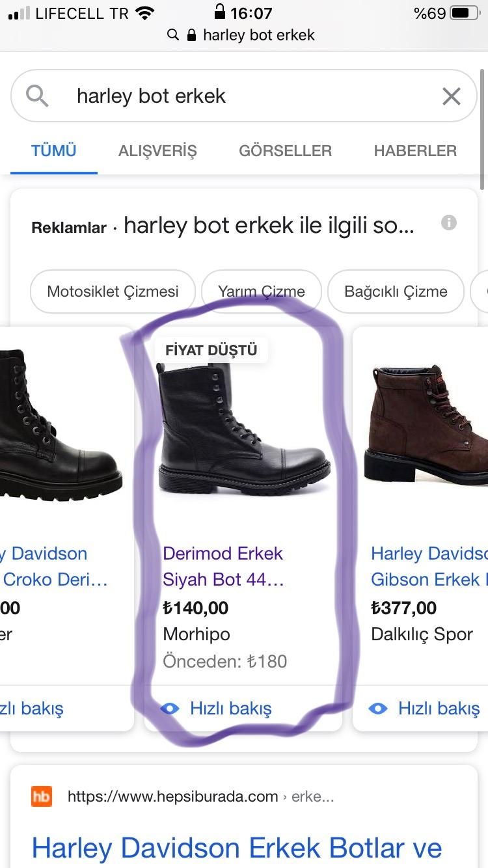
Task: Tap the lock icon in address bar
Action: click(191, 35)
